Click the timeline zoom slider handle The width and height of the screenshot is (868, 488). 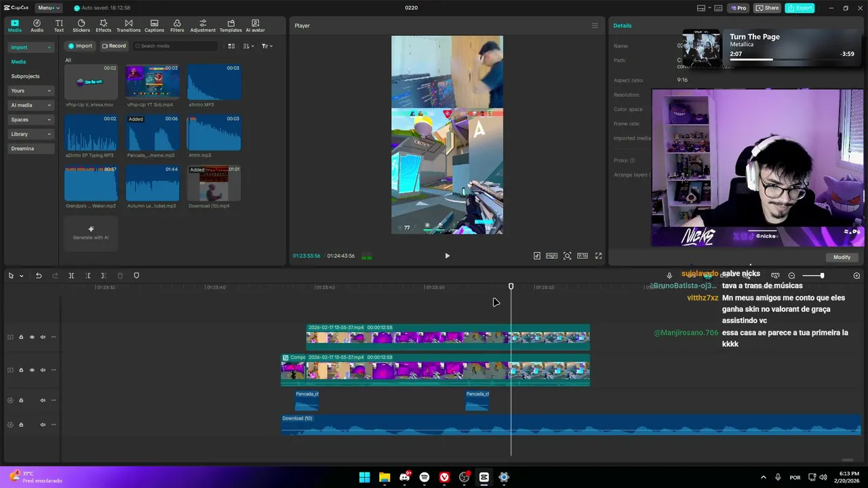pos(822,276)
